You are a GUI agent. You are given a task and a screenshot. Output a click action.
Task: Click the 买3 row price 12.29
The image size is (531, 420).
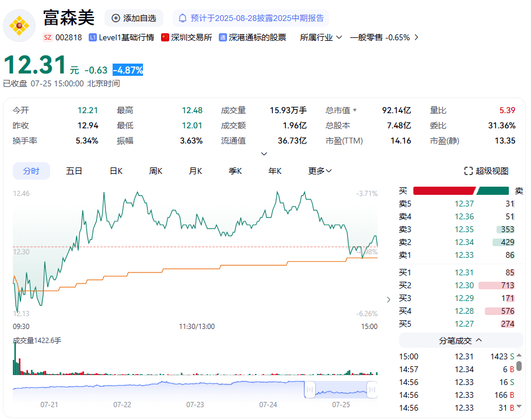(x=464, y=299)
